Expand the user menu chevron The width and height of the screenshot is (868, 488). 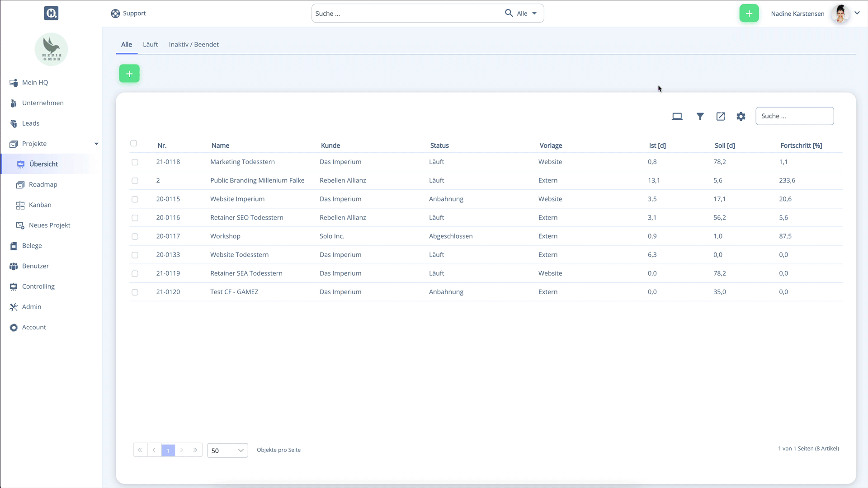(x=857, y=13)
